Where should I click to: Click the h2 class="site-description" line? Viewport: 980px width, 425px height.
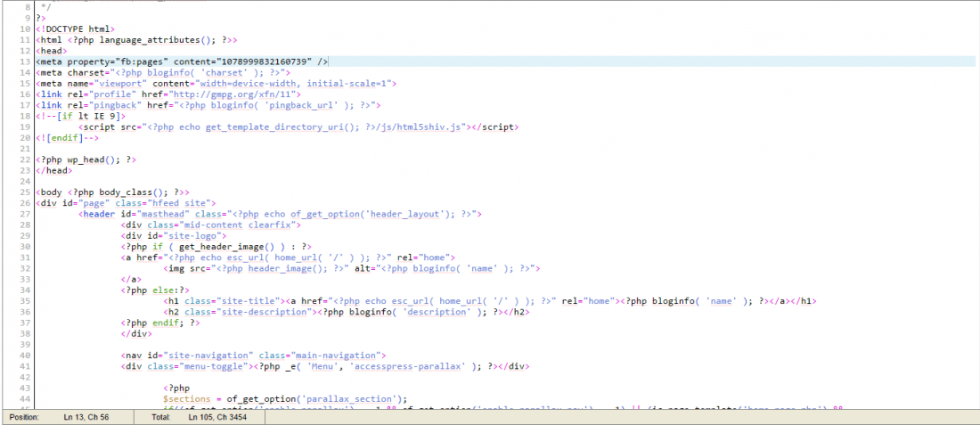346,312
